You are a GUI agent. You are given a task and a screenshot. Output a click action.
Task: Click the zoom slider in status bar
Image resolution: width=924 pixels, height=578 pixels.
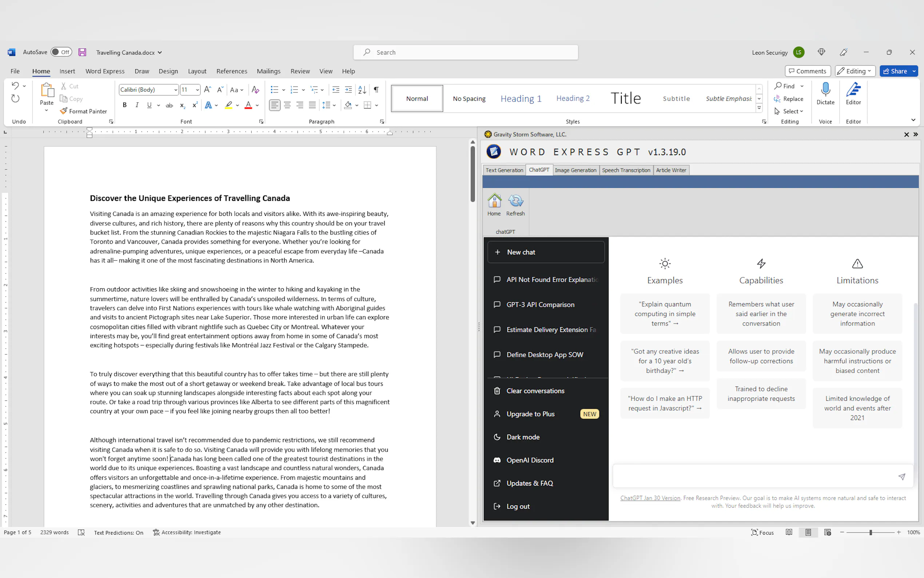pyautogui.click(x=871, y=532)
